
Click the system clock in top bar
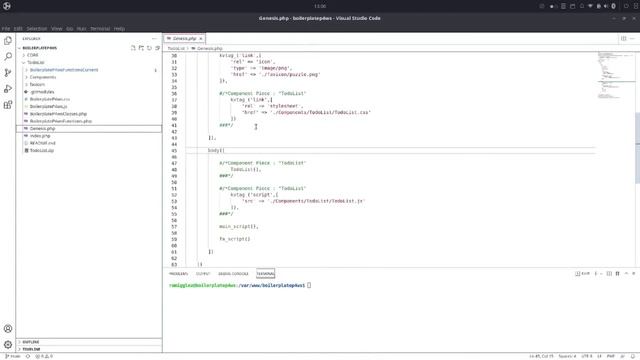pyautogui.click(x=320, y=6)
